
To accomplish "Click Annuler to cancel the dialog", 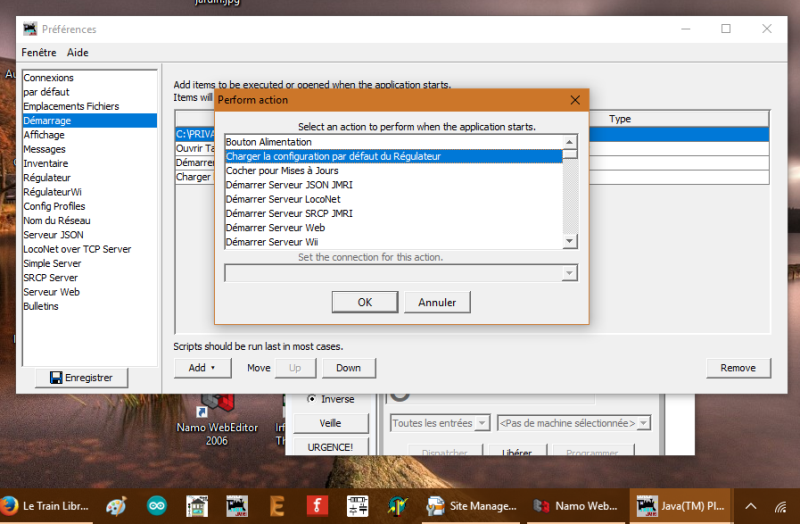I will [437, 302].
